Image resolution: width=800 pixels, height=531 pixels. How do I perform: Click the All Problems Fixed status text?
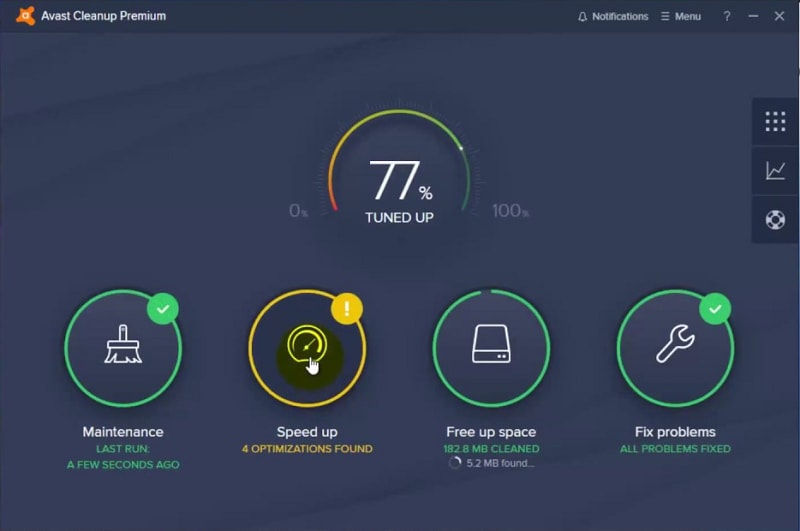[675, 449]
